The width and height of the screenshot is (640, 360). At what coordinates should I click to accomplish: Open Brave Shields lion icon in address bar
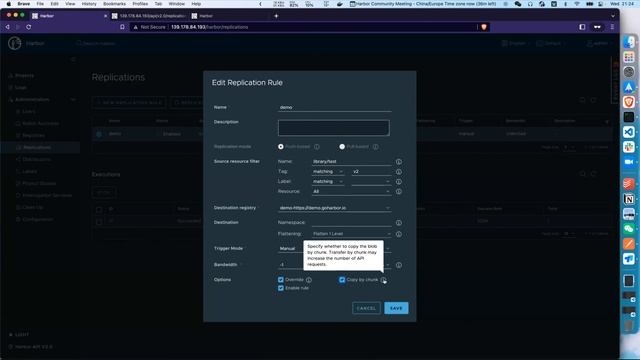[484, 27]
